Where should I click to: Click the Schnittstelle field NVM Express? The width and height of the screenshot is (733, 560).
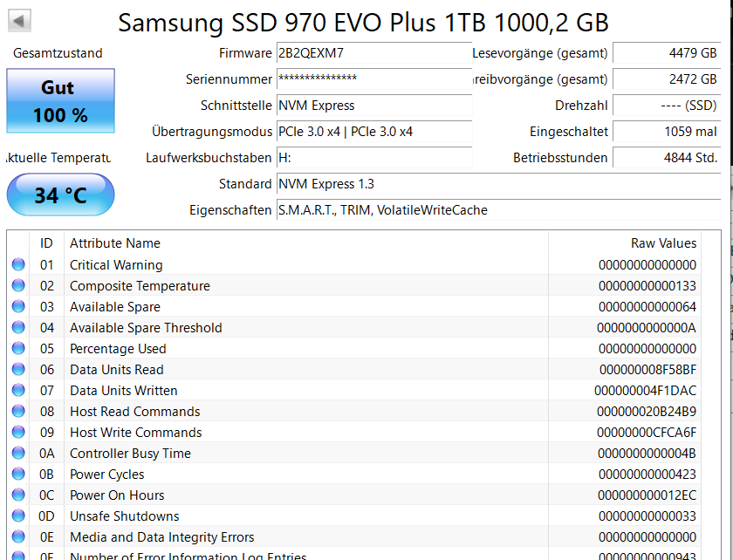tap(374, 106)
